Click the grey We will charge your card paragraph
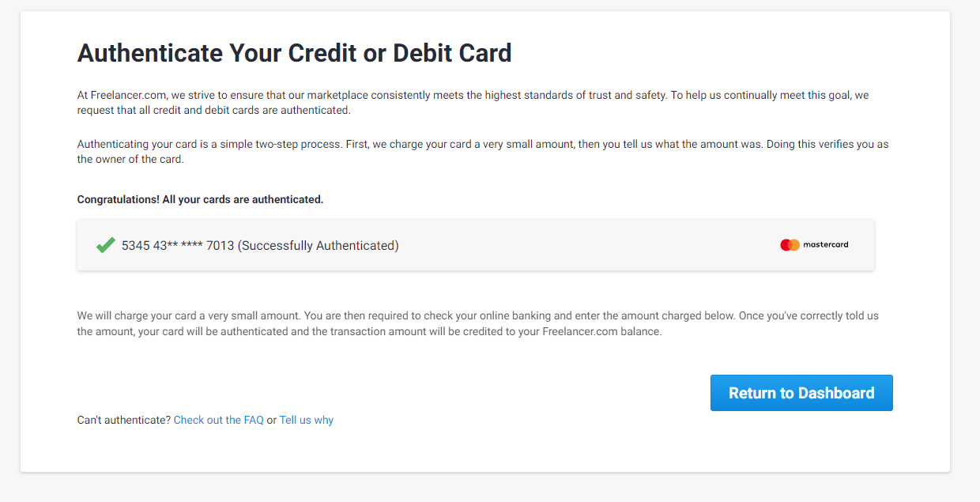Screen dimensions: 980x502 pos(477,323)
